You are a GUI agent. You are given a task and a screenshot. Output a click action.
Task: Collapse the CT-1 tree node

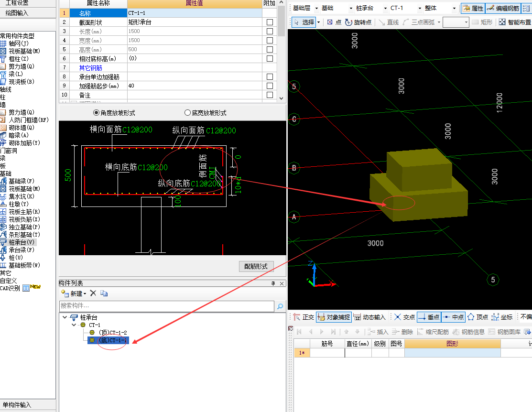coord(74,325)
